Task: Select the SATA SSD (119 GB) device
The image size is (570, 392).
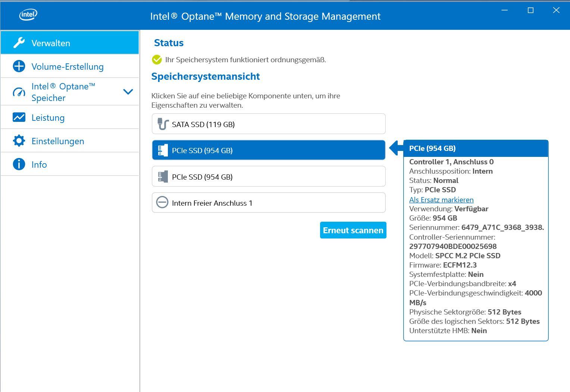Action: tap(269, 124)
